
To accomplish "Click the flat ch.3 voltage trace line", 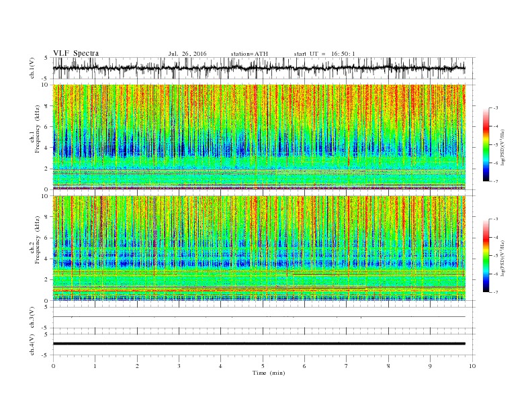I will (x=259, y=317).
